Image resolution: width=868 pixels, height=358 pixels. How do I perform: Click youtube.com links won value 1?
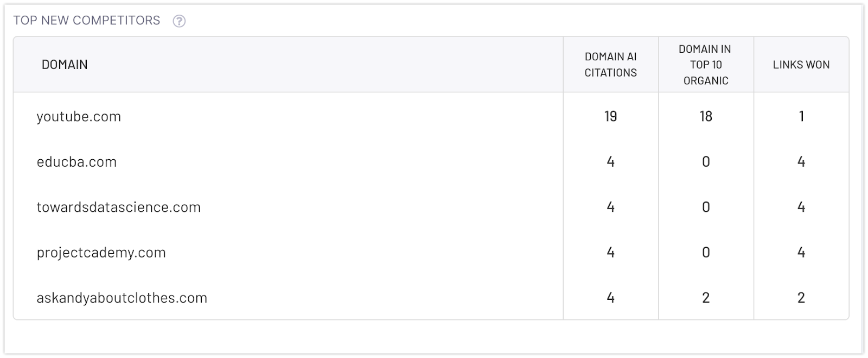pyautogui.click(x=801, y=116)
